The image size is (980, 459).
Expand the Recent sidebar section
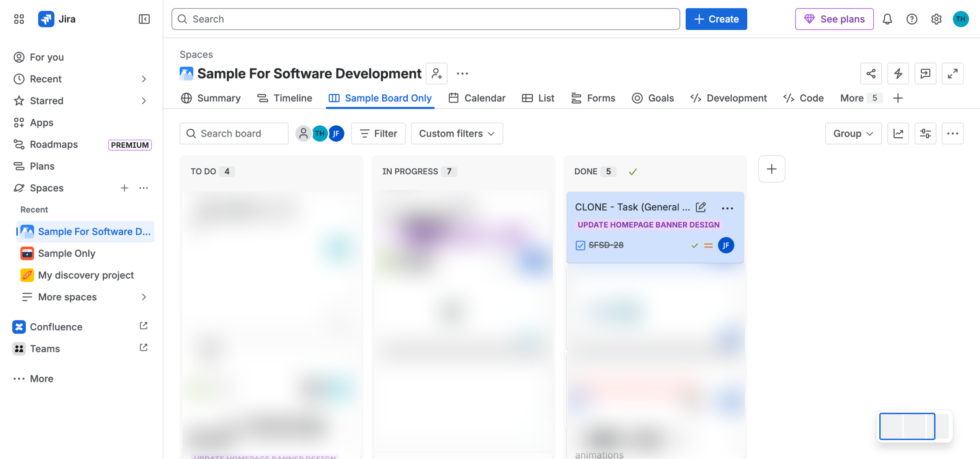(144, 79)
